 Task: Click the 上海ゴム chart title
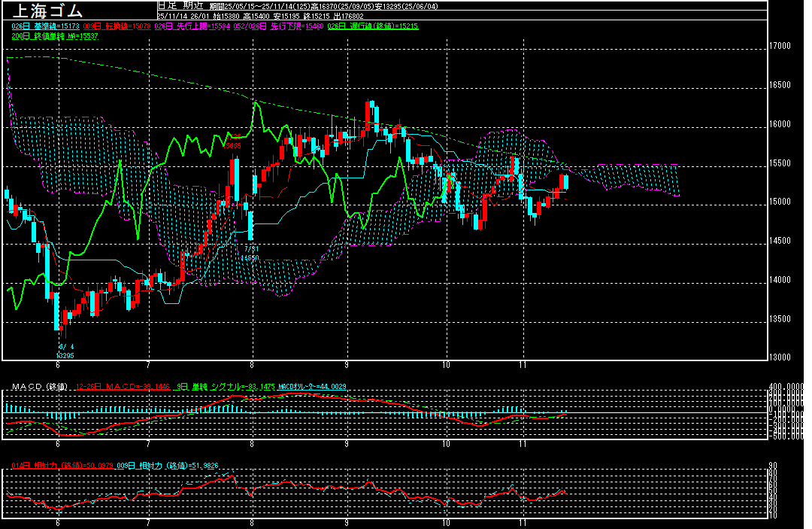click(44, 11)
